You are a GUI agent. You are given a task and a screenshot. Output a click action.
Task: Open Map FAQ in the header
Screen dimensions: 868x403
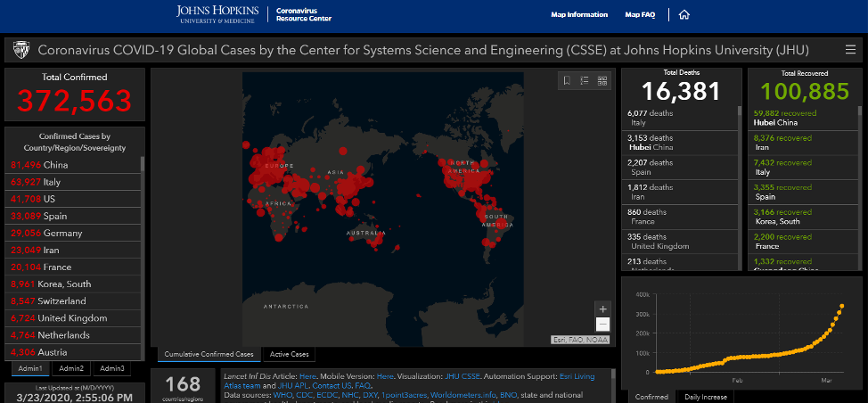coord(640,15)
